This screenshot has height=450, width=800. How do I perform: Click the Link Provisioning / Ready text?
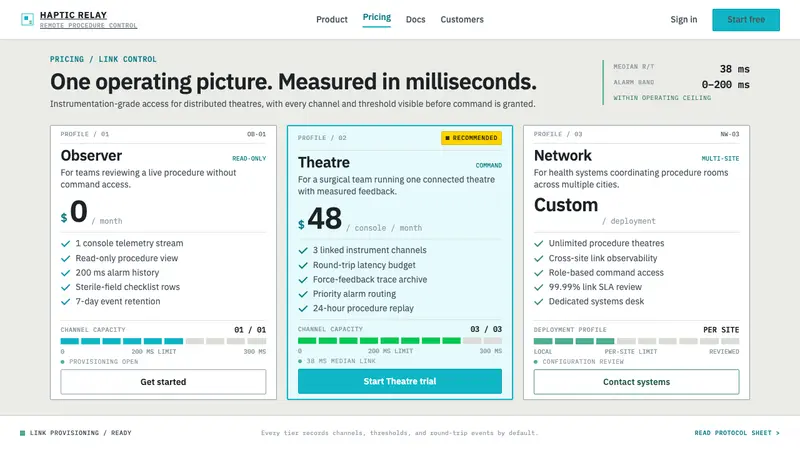81,433
